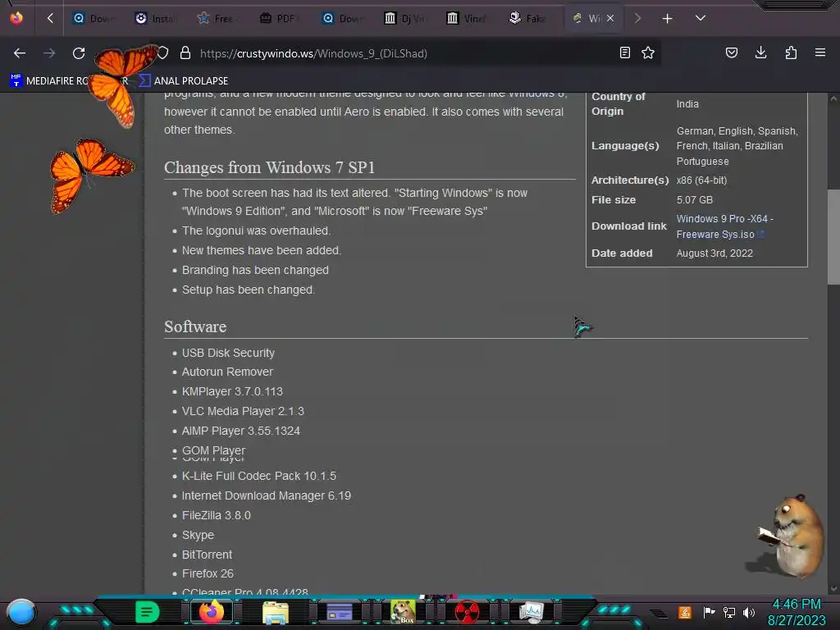Click 'VLC Media Player 2.1.3' entry
Screen dimensions: 840x630
(243, 412)
